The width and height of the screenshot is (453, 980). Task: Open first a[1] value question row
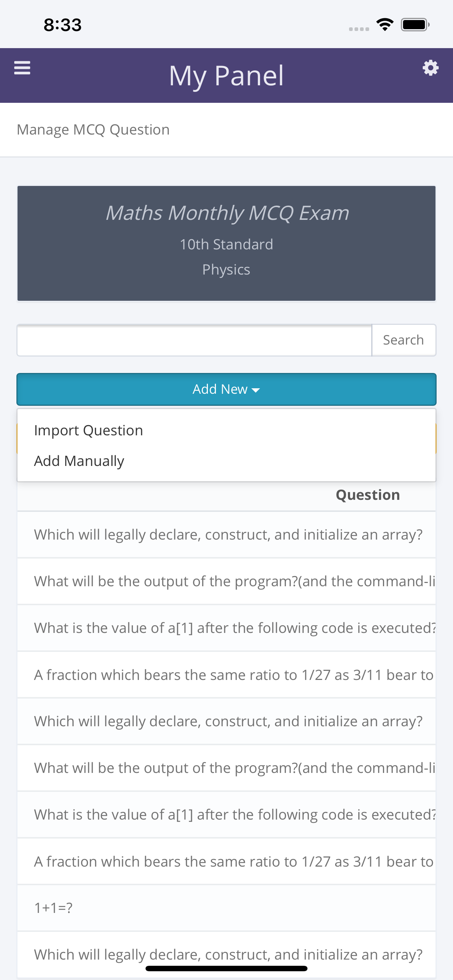226,628
